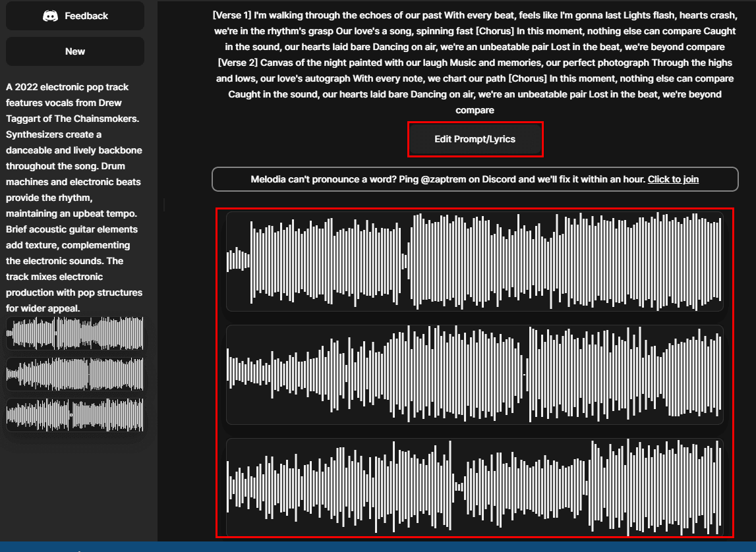Play the middle large waveform track
The width and height of the screenshot is (756, 552).
[475, 374]
